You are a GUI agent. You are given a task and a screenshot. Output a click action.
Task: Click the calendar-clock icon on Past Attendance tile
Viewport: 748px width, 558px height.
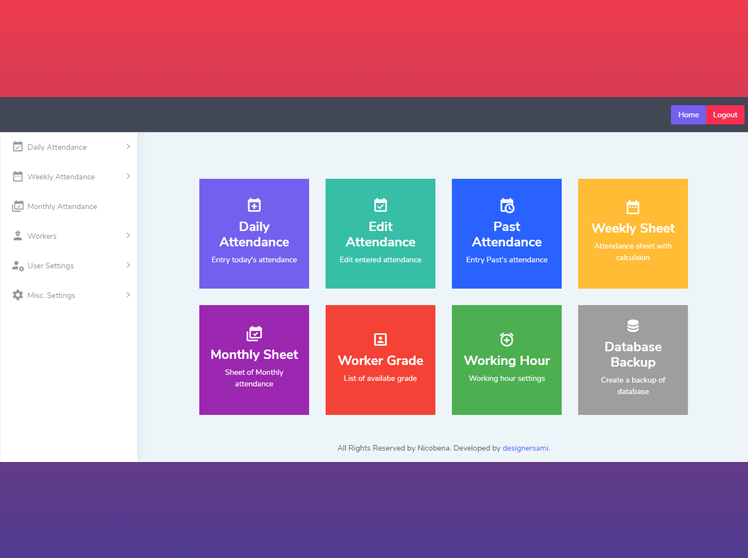coord(507,205)
